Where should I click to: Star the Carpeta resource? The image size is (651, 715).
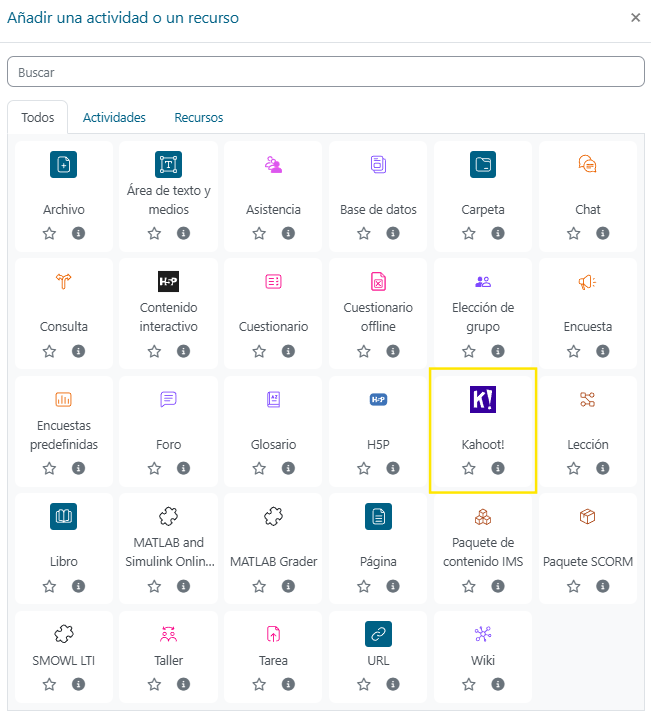tap(469, 234)
